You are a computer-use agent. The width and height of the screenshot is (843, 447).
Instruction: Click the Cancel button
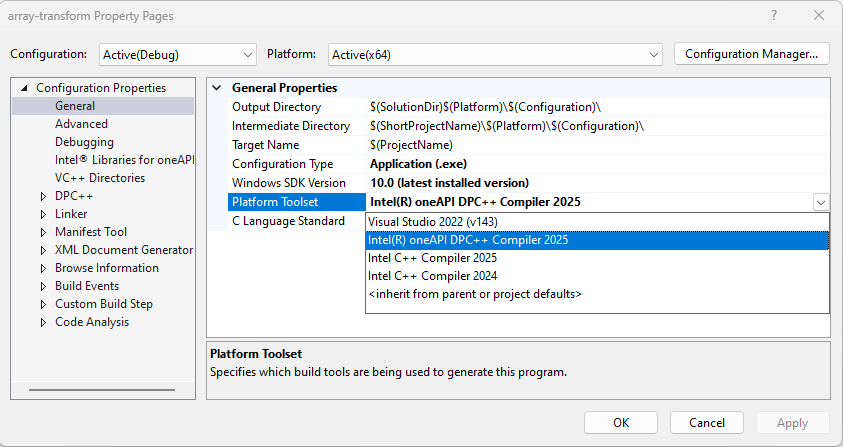707,422
